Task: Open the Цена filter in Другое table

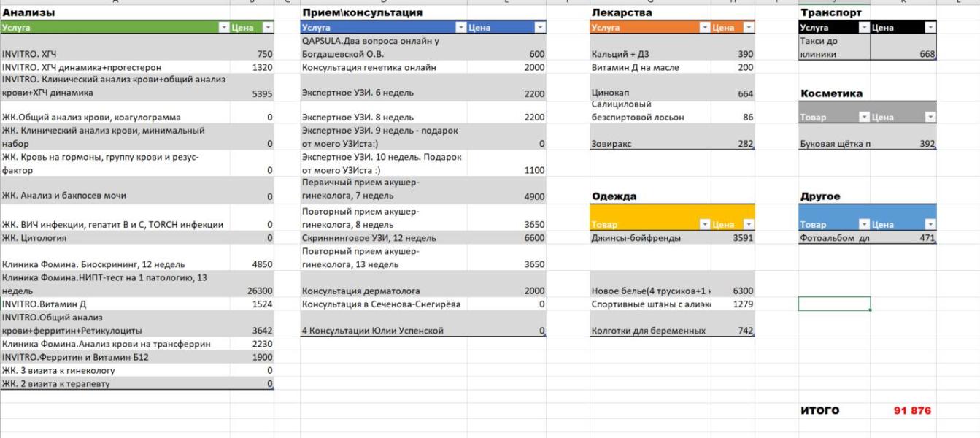Action: tap(930, 223)
